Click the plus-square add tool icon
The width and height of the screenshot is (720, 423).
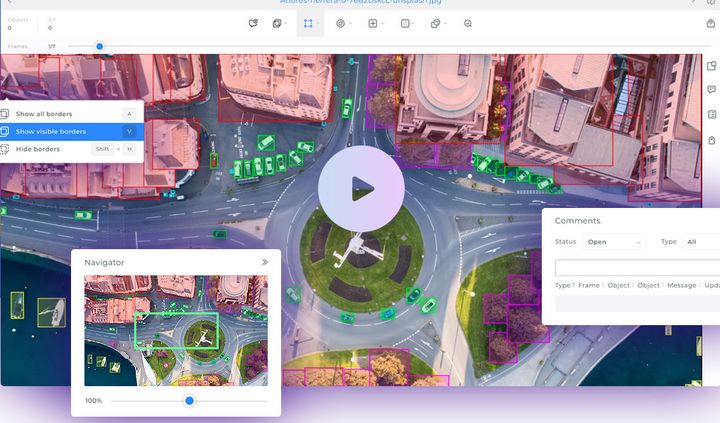coord(373,23)
